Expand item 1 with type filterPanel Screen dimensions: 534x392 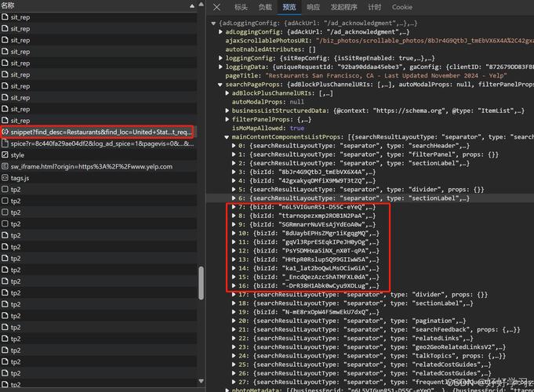click(x=234, y=154)
